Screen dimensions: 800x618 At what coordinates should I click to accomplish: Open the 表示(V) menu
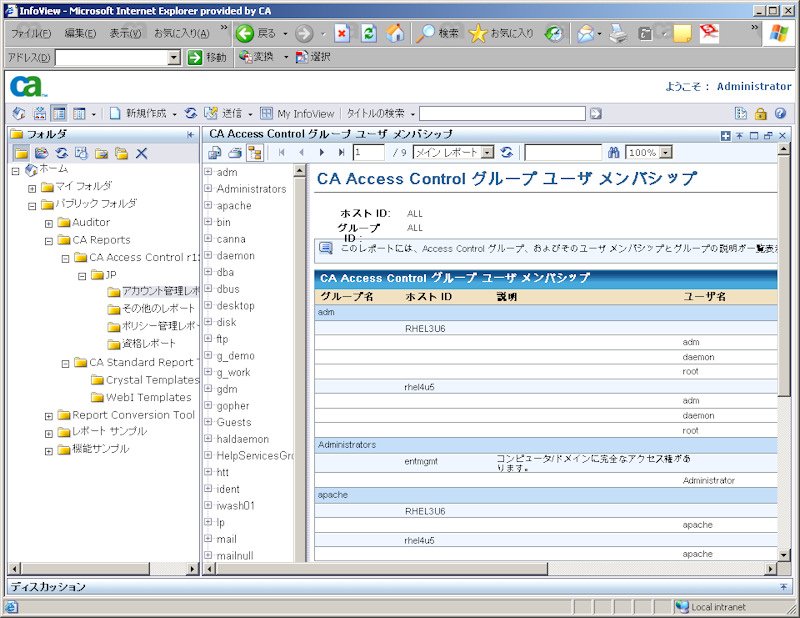click(x=125, y=33)
